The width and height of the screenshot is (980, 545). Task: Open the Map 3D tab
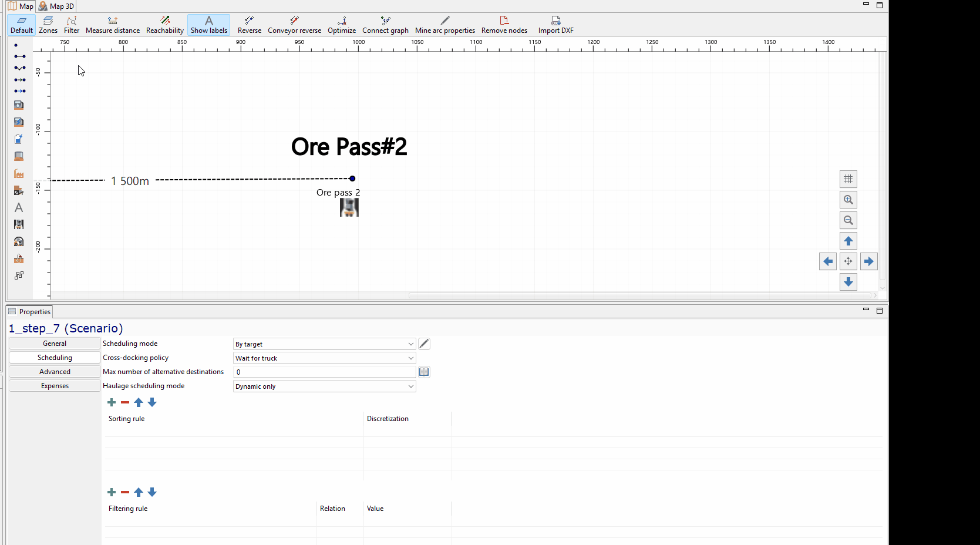[x=56, y=6]
